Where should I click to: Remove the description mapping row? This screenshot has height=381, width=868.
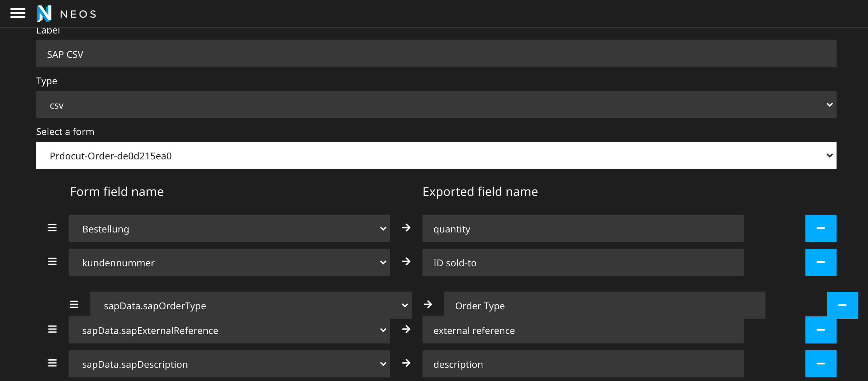coord(821,364)
